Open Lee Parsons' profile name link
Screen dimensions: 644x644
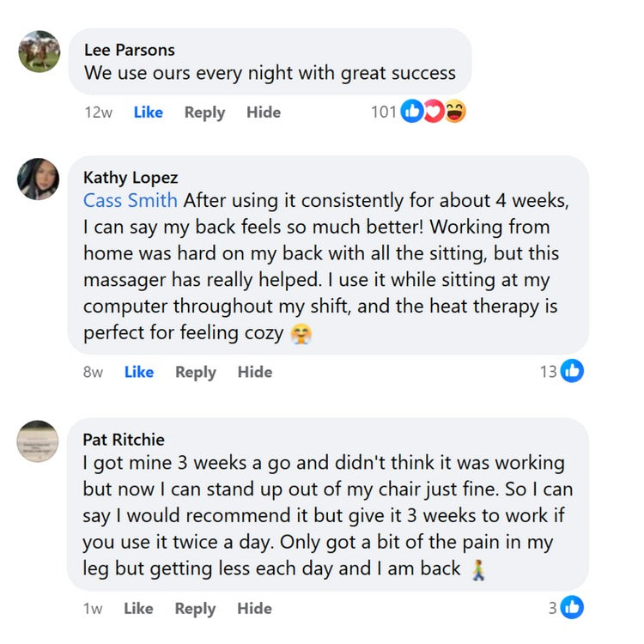click(x=130, y=51)
